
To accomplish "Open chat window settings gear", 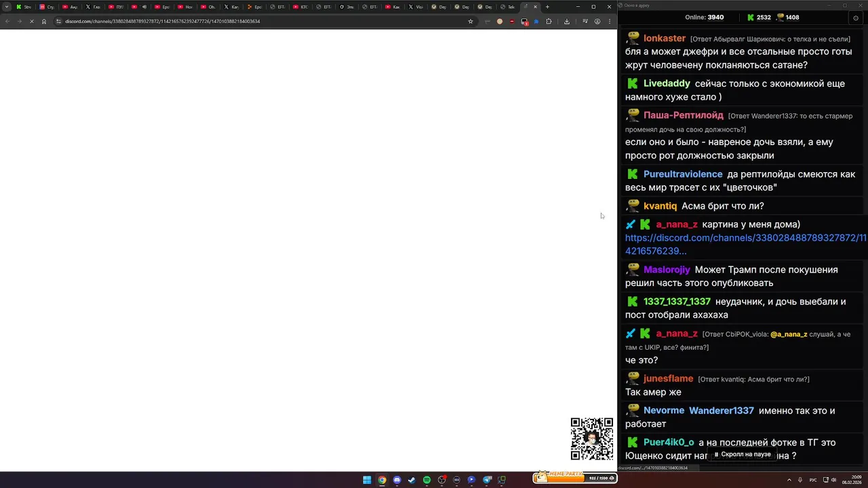I will pos(856,18).
